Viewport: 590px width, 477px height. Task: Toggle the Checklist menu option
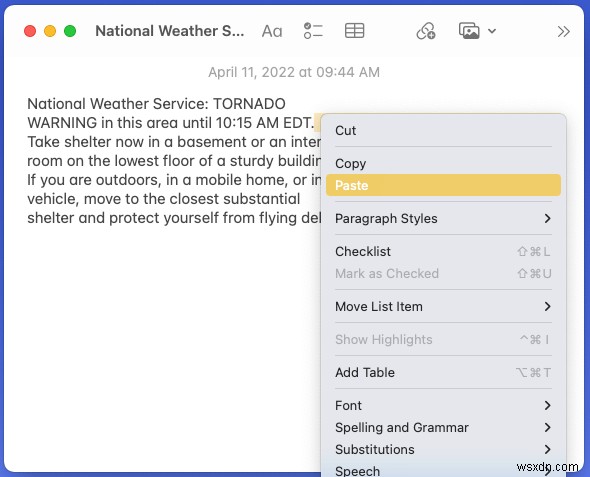pos(443,251)
